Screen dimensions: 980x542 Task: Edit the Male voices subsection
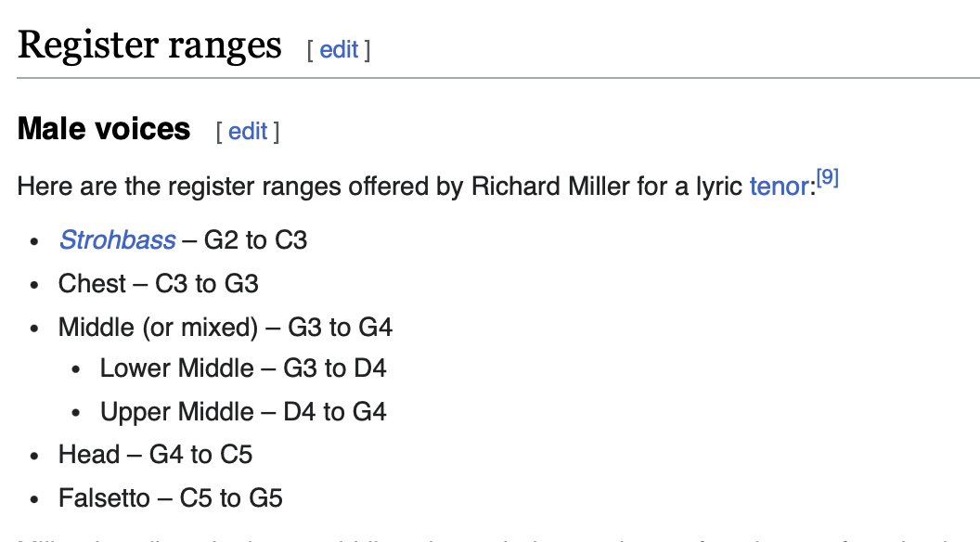coord(248,131)
